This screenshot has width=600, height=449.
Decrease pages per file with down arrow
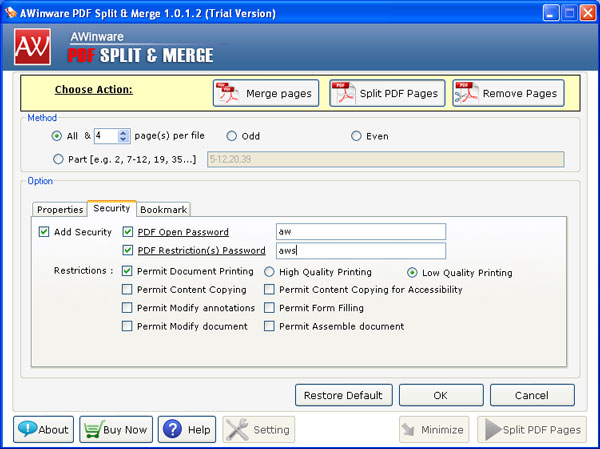pos(123,139)
